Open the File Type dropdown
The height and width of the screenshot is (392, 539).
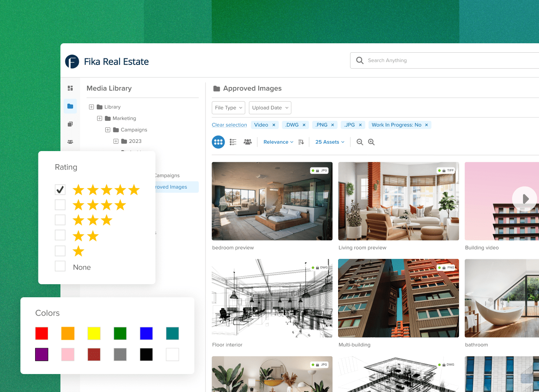coord(229,108)
